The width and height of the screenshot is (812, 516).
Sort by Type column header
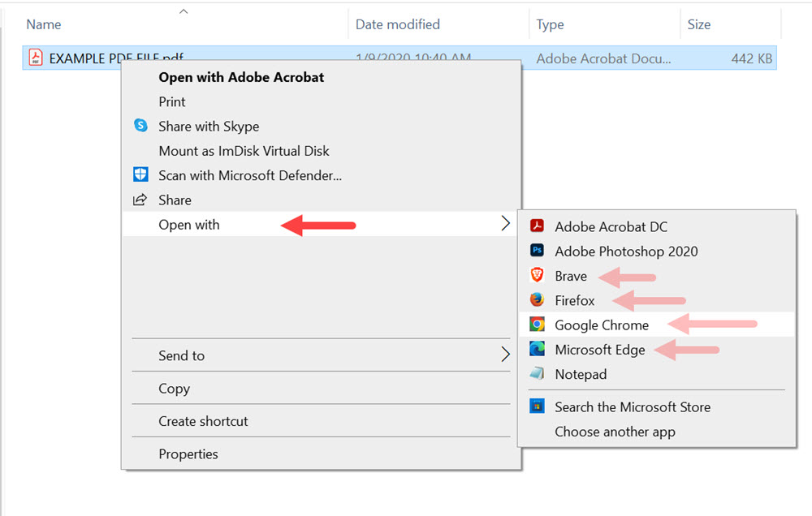[550, 24]
